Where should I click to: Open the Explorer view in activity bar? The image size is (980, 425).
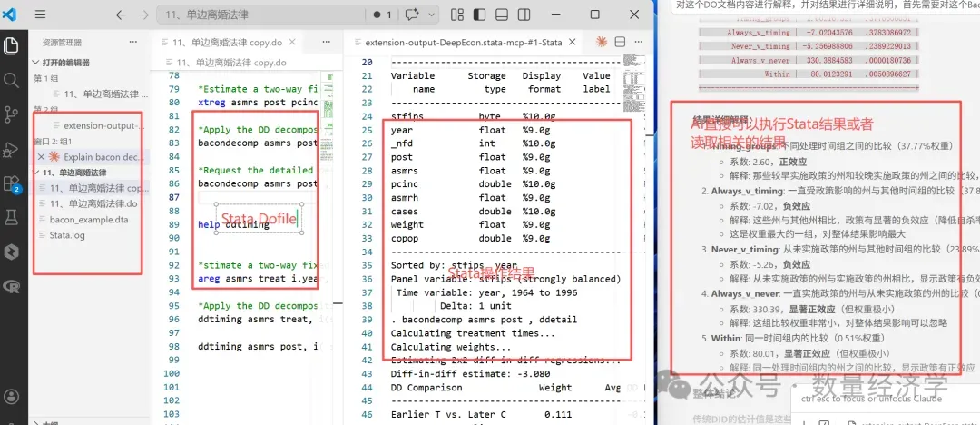(x=11, y=45)
